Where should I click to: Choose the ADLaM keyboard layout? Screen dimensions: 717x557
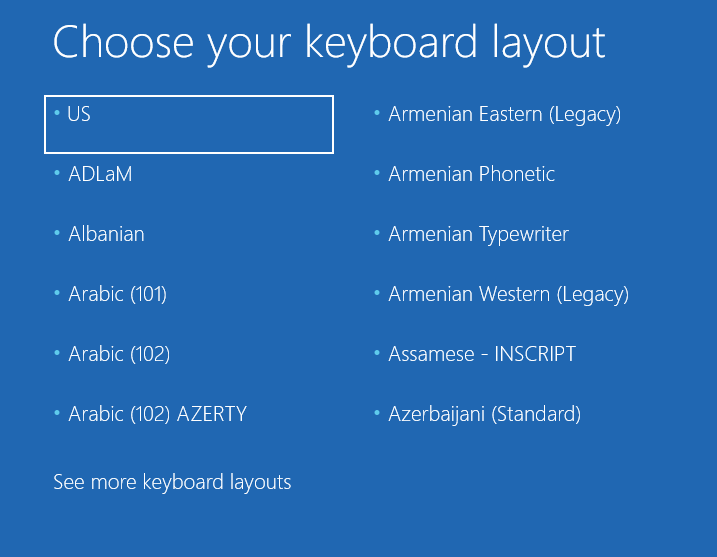(x=100, y=174)
